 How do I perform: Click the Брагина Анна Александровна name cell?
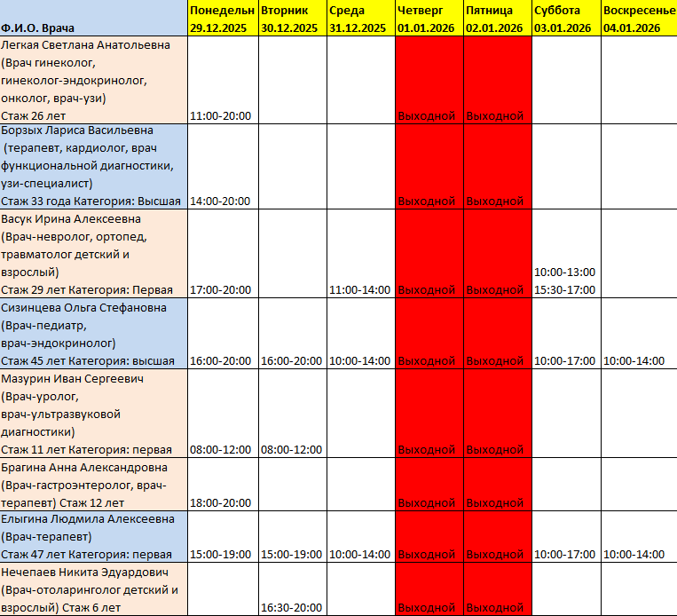93,485
